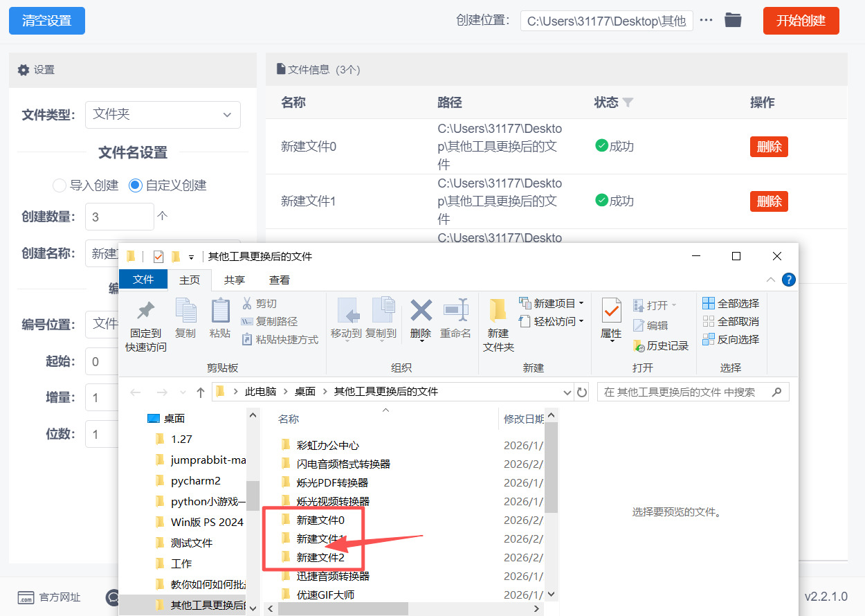865x616 pixels.
Task: Open the 文件类型 dropdown showing 文件夹
Action: coord(163,115)
